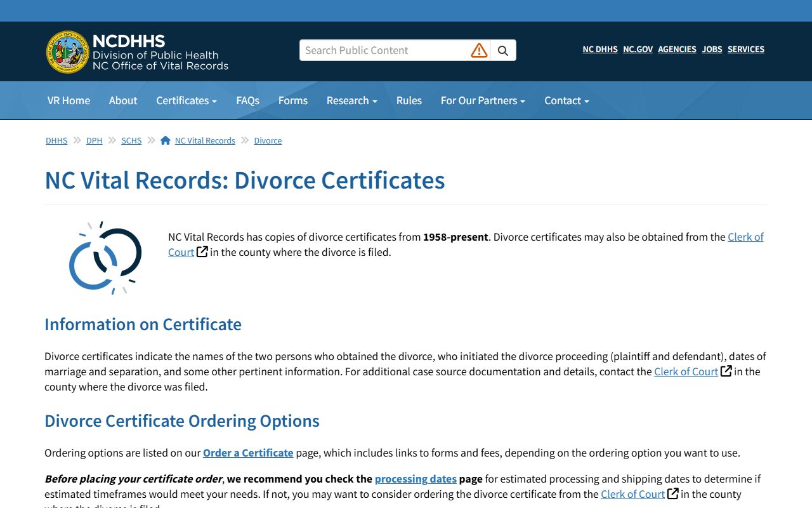This screenshot has height=508, width=812.
Task: Click external link icon after first Clerk of Court
Action: pos(202,251)
